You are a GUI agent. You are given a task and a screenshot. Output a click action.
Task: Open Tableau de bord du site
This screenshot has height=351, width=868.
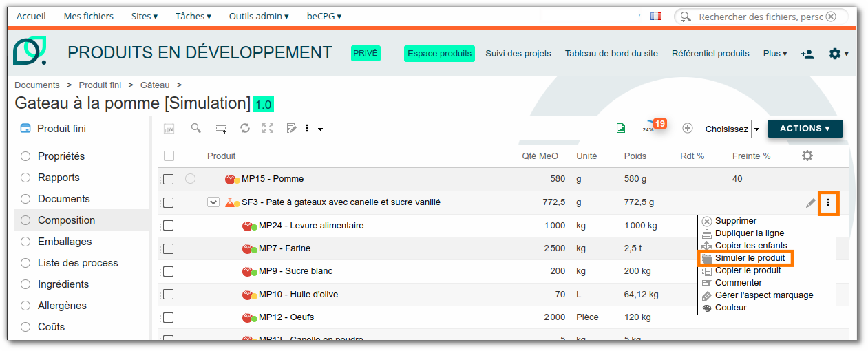611,53
